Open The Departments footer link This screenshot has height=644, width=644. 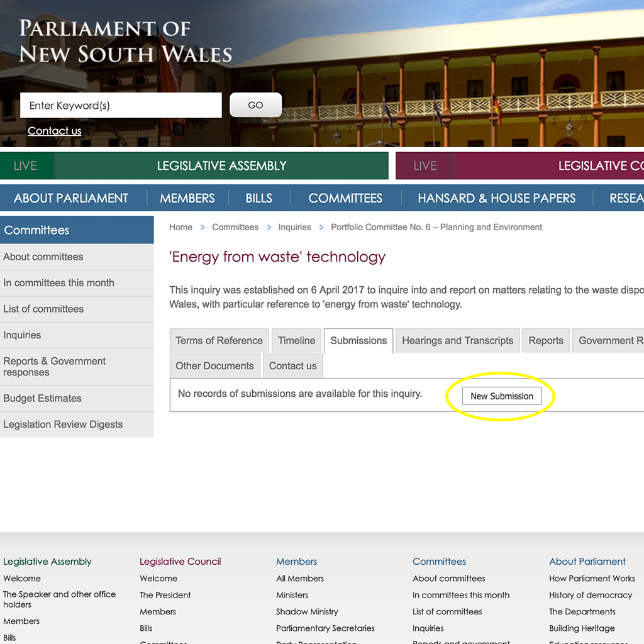[x=582, y=611]
